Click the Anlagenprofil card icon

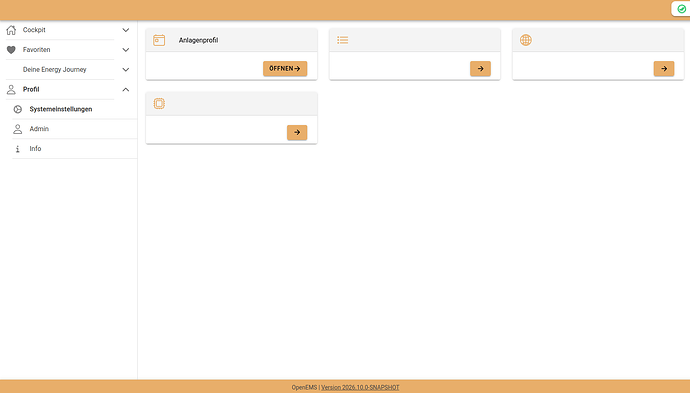[x=159, y=40]
